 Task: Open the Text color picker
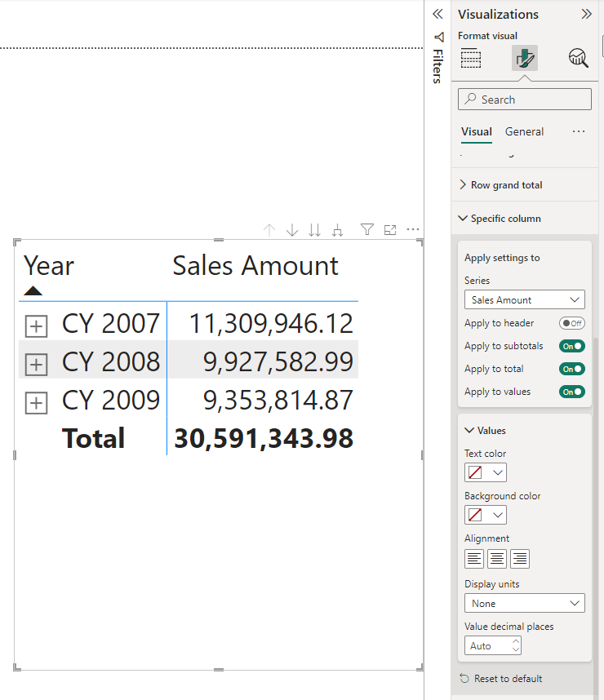pos(486,472)
